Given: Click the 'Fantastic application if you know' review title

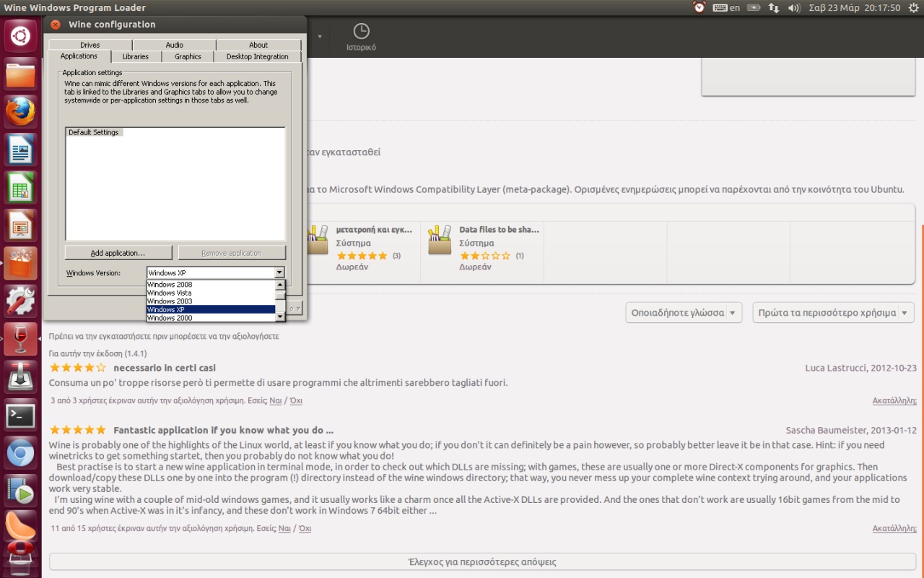Looking at the screenshot, I should (x=223, y=430).
